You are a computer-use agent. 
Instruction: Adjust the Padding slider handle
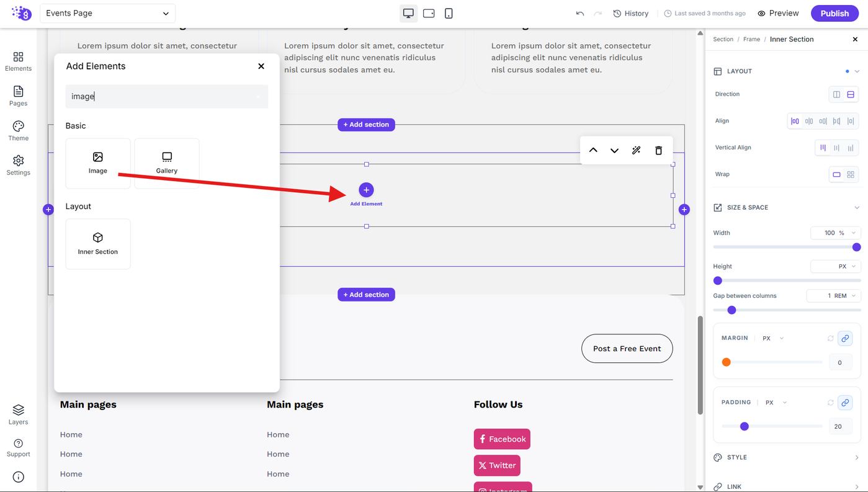tap(745, 426)
